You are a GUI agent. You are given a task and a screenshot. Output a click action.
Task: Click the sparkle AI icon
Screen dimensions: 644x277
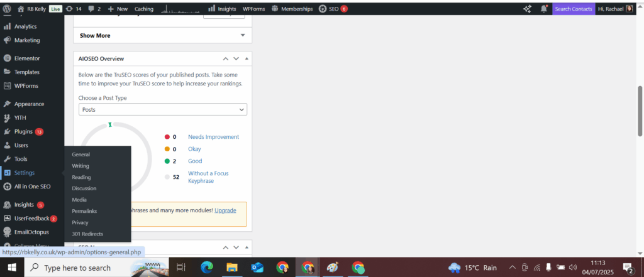[528, 9]
